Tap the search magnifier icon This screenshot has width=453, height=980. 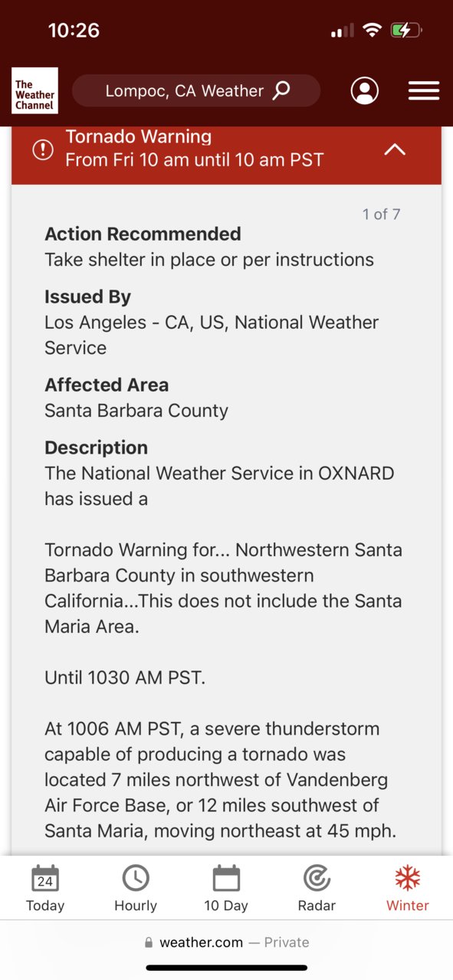[x=282, y=90]
